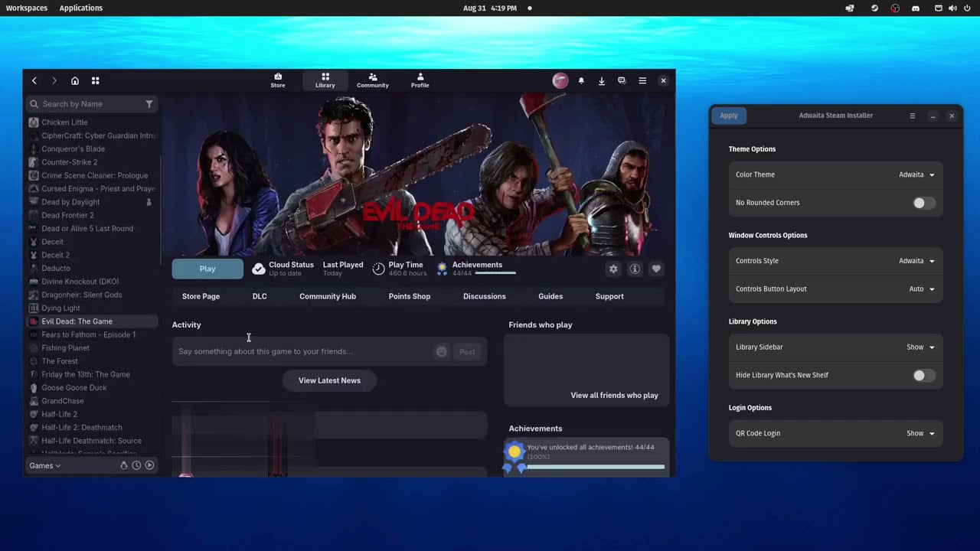Viewport: 980px width, 551px height.
Task: Click the Discord tray icon in top panel
Action: coord(915,8)
